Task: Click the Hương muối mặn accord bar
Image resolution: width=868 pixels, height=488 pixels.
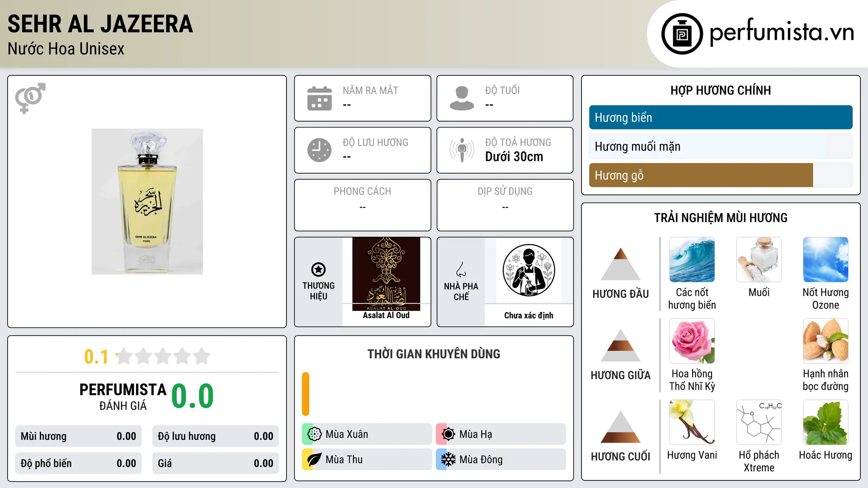Action: pos(721,146)
